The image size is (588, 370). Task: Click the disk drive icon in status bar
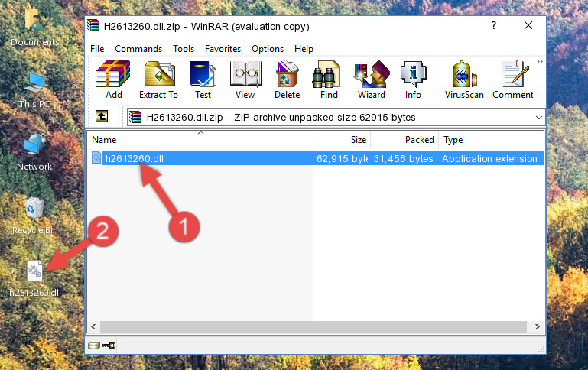(94, 346)
